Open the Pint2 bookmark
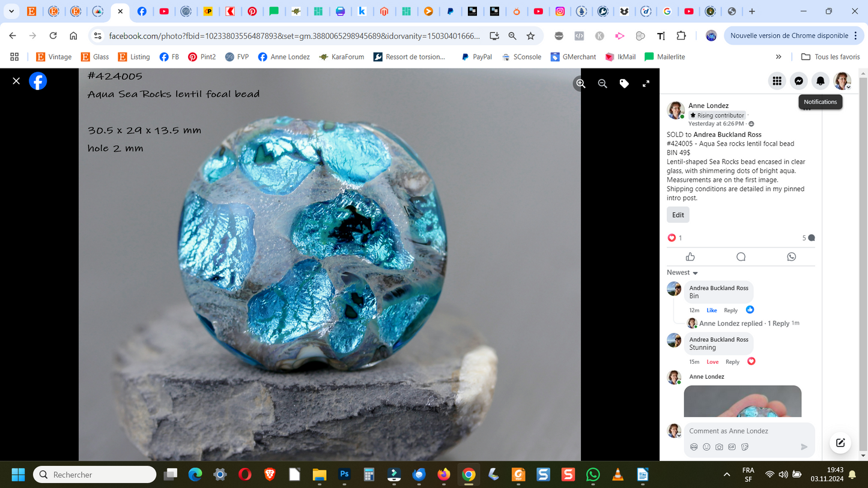The height and width of the screenshot is (488, 868). (x=202, y=57)
